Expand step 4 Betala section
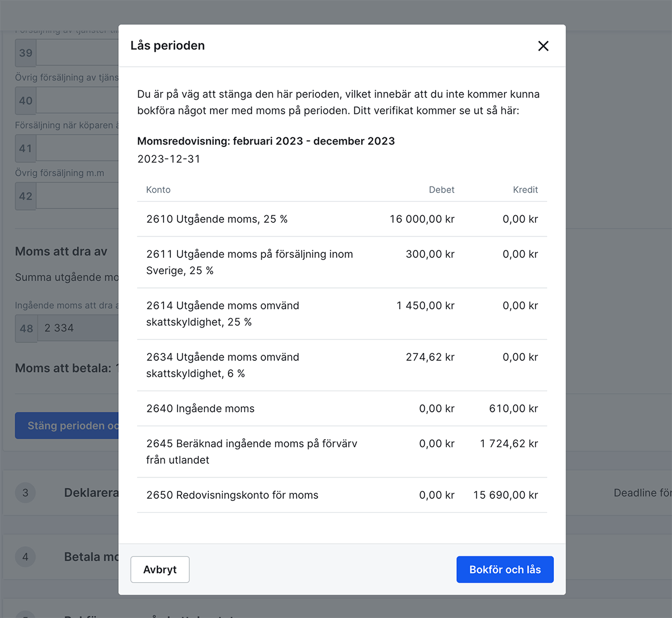The width and height of the screenshot is (672, 618). 91,557
